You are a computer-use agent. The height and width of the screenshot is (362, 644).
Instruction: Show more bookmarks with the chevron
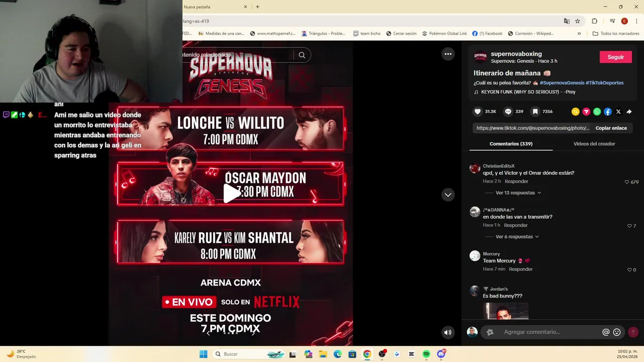click(x=579, y=34)
